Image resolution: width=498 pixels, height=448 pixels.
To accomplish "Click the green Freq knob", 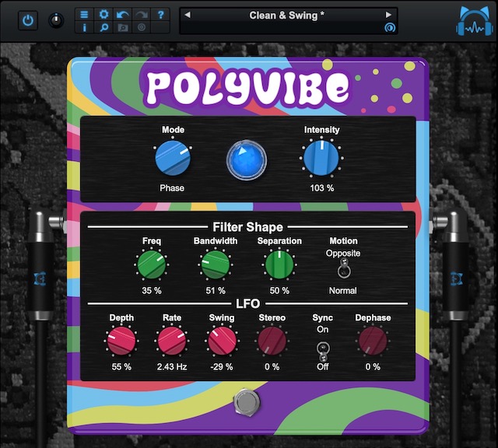I will click(x=152, y=266).
